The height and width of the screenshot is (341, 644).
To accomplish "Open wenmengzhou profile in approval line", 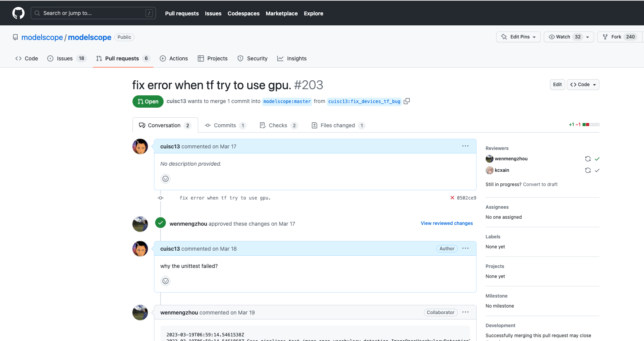I will click(x=188, y=224).
